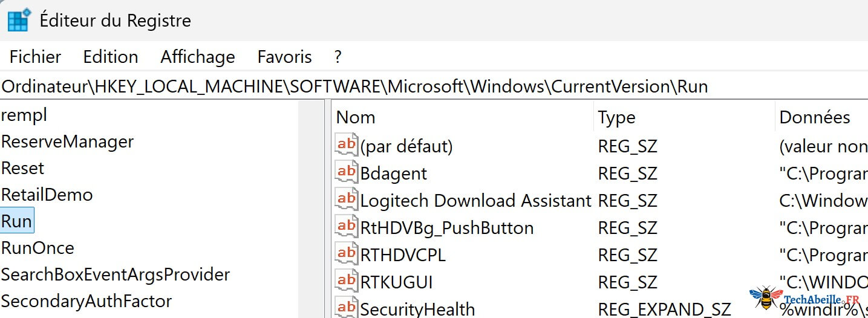Select the ReserveManager key in tree
The image size is (868, 318).
click(67, 141)
